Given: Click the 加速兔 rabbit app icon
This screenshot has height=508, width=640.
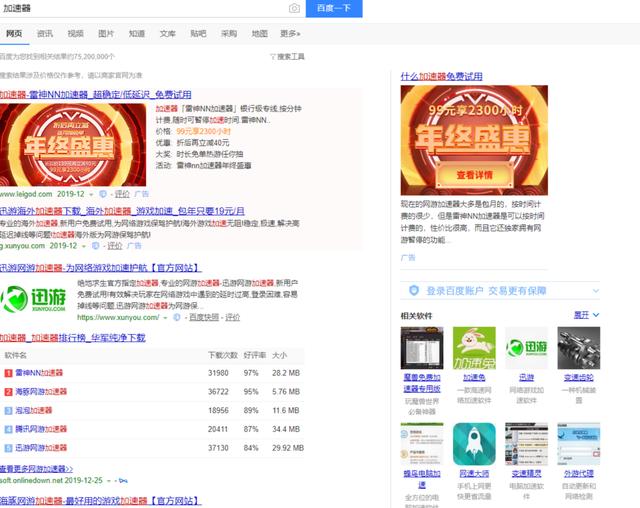Looking at the screenshot, I should click(474, 348).
